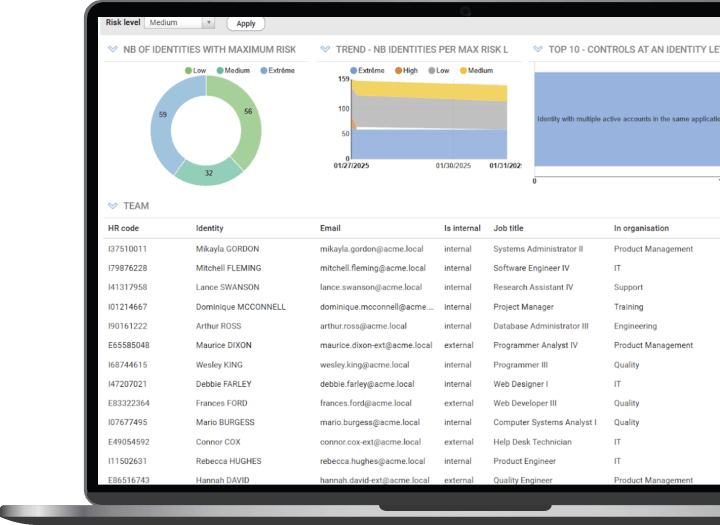This screenshot has height=525, width=720.
Task: Select Dominique MCCONNELL identity
Action: 241,307
